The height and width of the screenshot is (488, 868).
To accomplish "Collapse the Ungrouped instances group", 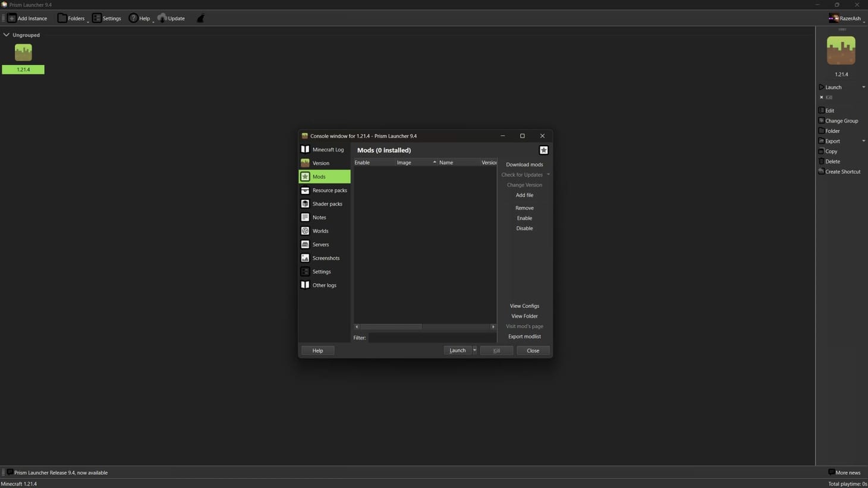I will click(6, 34).
